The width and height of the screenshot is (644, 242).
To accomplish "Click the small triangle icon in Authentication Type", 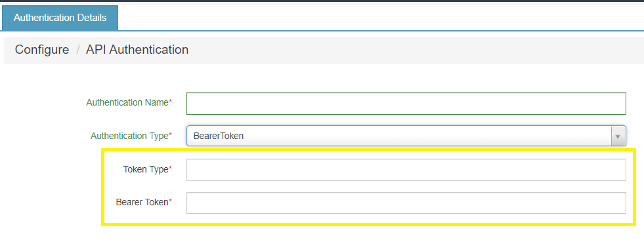I will tap(618, 136).
